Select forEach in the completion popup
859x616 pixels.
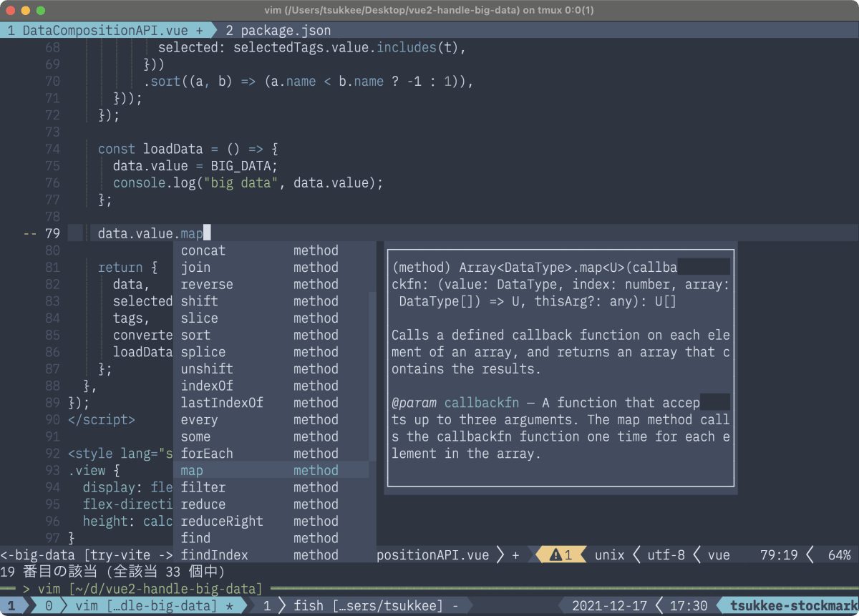point(271,454)
